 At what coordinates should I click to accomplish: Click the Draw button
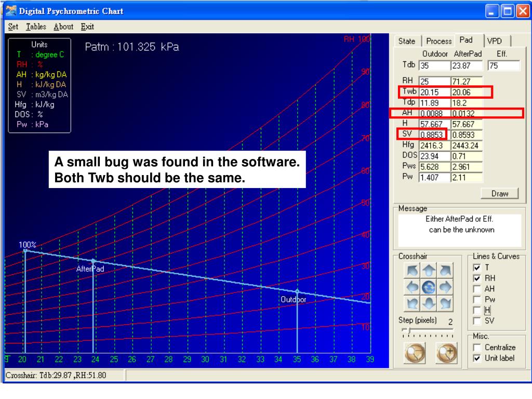499,193
